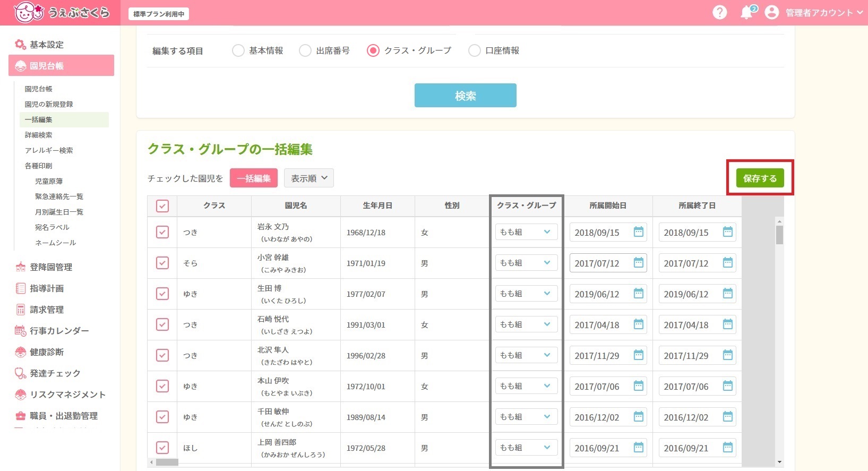The width and height of the screenshot is (868, 471).
Task: Click the 請求管理 calculator icon
Action: pyautogui.click(x=20, y=310)
